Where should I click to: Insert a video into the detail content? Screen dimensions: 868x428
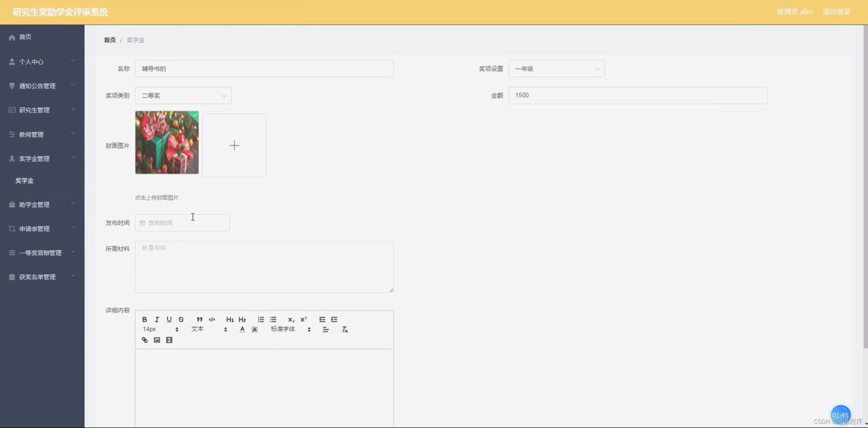point(169,340)
